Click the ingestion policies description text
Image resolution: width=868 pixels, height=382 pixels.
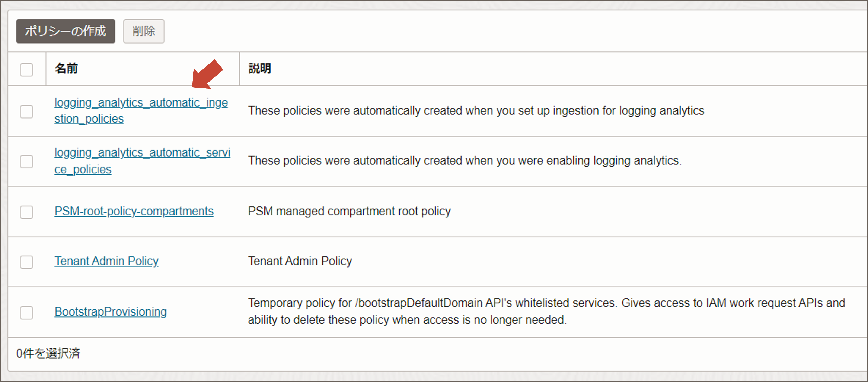coord(475,111)
